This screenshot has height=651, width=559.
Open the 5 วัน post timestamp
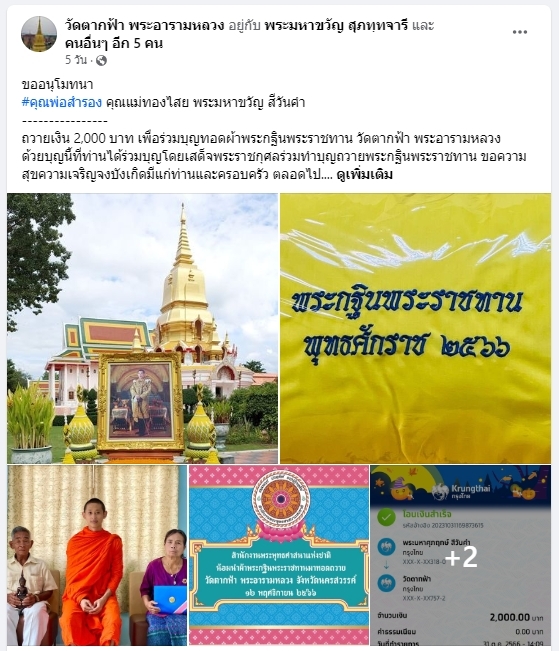(x=76, y=60)
